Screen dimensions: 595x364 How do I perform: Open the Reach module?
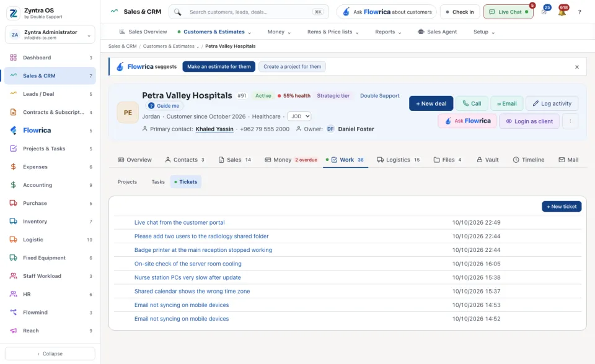point(50,331)
